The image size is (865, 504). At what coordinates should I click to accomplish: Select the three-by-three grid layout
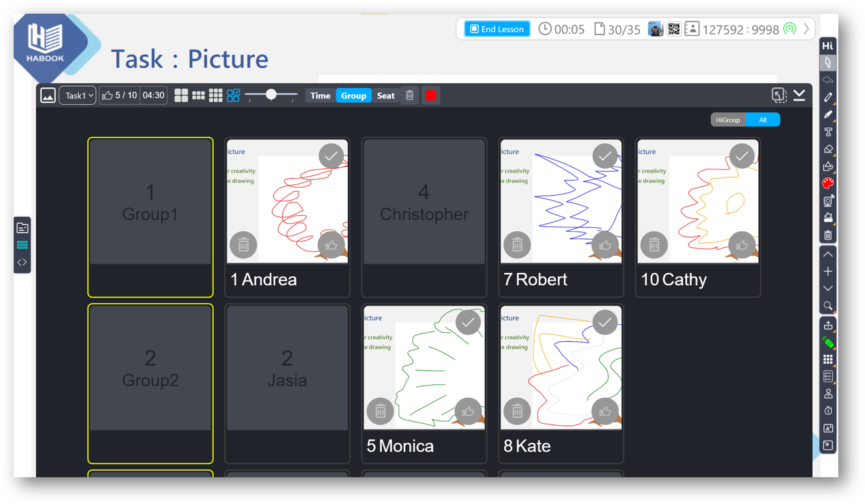[216, 96]
